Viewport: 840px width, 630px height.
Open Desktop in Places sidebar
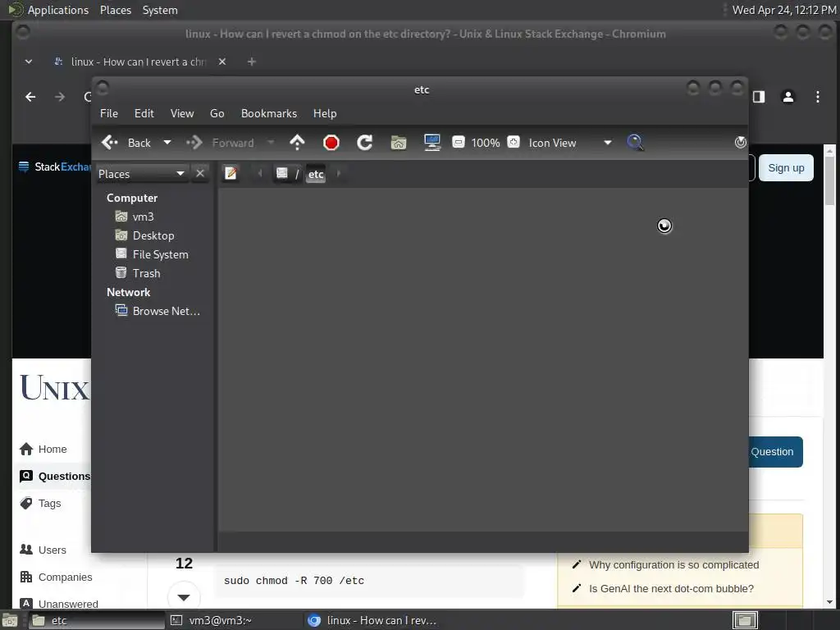click(x=153, y=235)
